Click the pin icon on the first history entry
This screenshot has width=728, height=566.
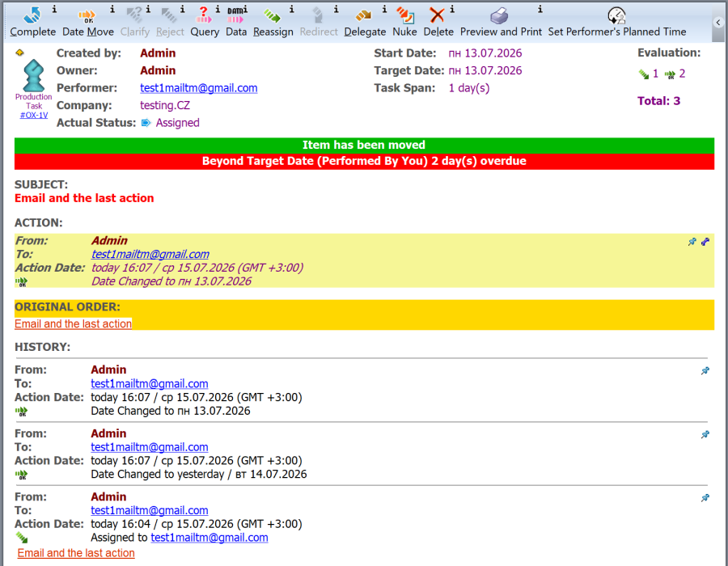(705, 370)
